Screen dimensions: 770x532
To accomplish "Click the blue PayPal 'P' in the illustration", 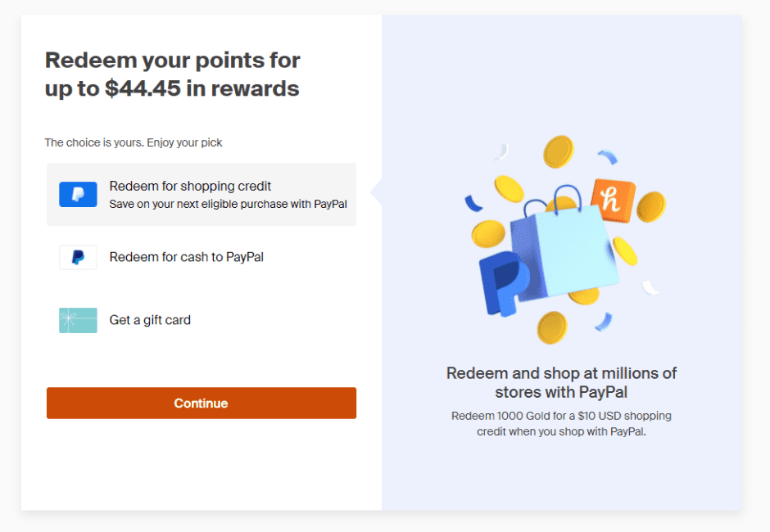I will (x=505, y=282).
